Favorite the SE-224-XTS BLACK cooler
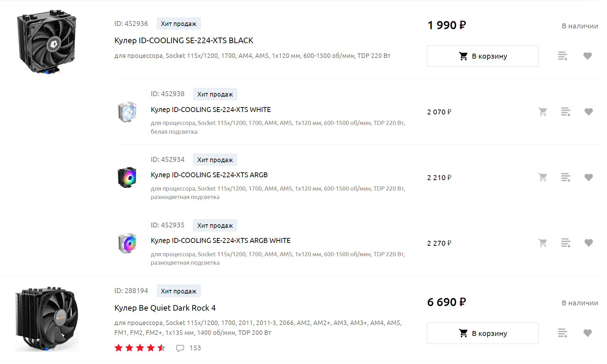Viewport: 607px width, 364px height. click(x=588, y=56)
